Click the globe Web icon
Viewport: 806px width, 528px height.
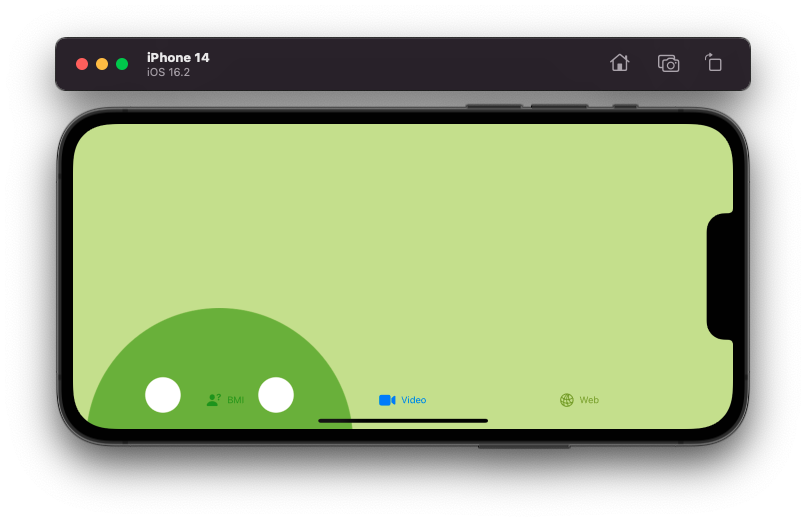point(566,400)
